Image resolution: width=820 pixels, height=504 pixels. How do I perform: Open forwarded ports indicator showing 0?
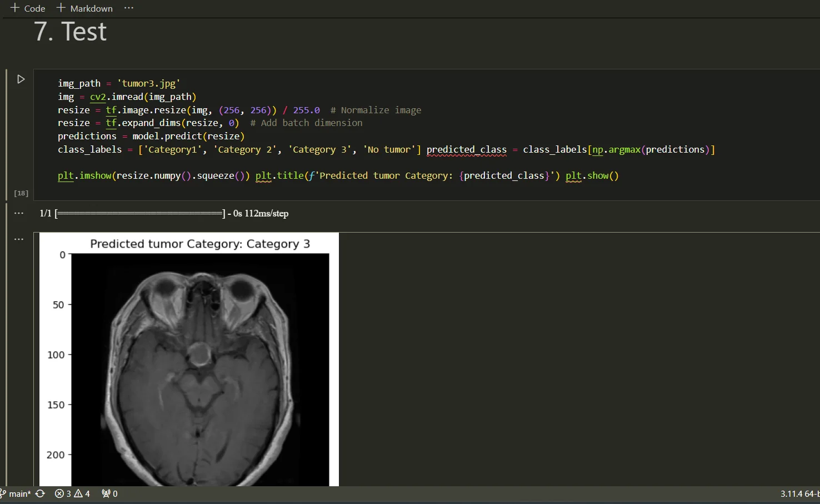point(109,493)
